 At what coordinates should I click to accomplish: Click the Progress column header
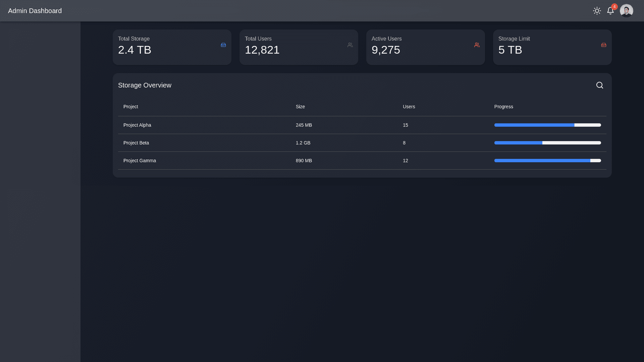pos(503,107)
